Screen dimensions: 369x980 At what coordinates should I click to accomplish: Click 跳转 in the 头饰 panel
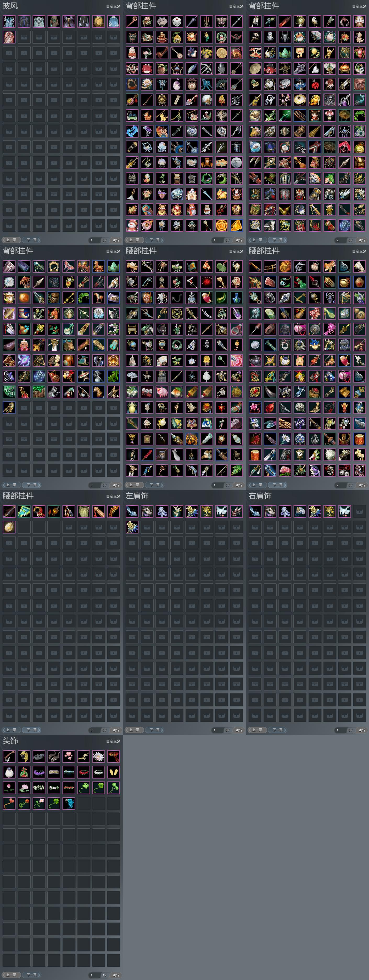(x=116, y=975)
